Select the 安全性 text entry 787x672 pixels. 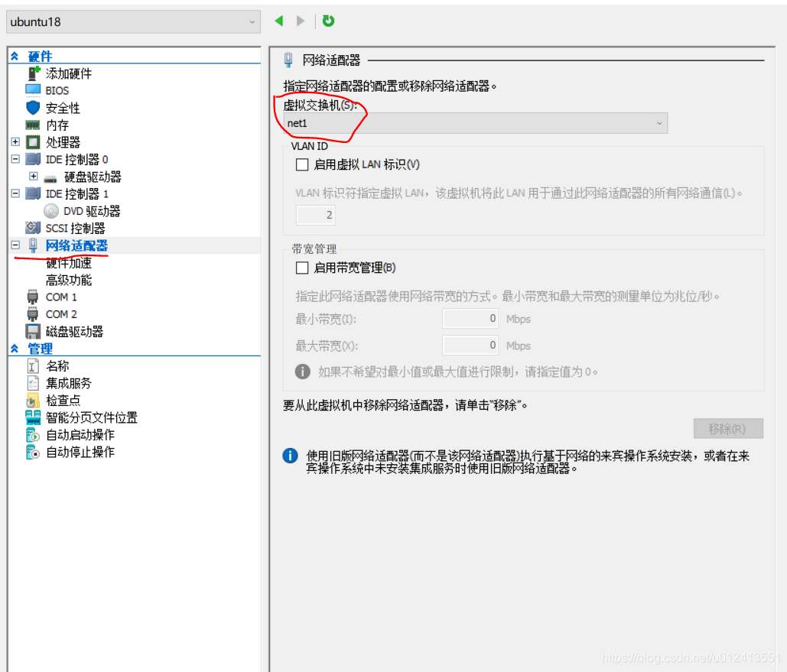pos(63,108)
